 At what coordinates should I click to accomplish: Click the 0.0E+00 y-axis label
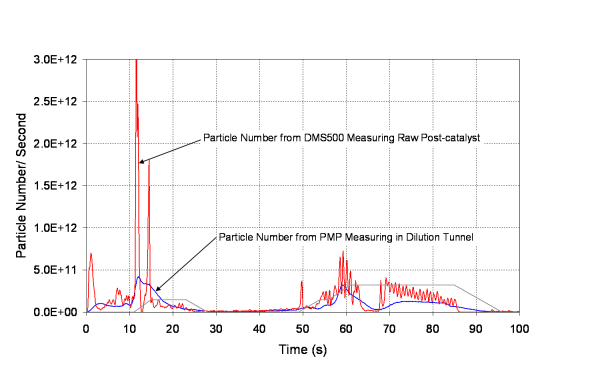click(55, 312)
